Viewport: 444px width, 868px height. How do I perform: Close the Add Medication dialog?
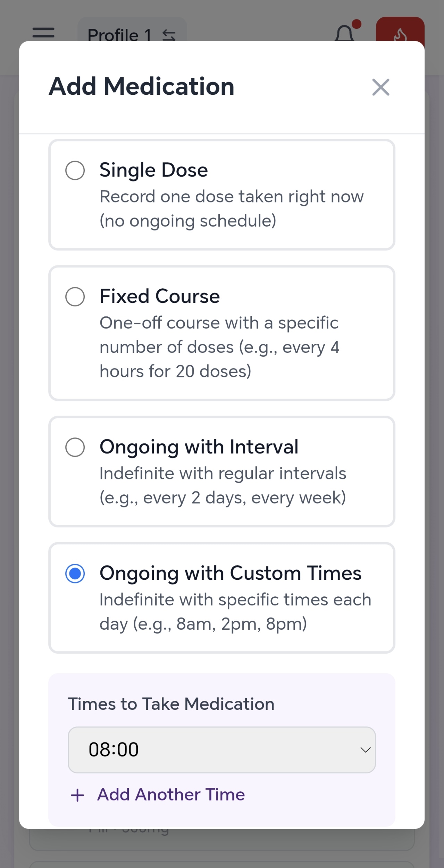[x=380, y=87]
